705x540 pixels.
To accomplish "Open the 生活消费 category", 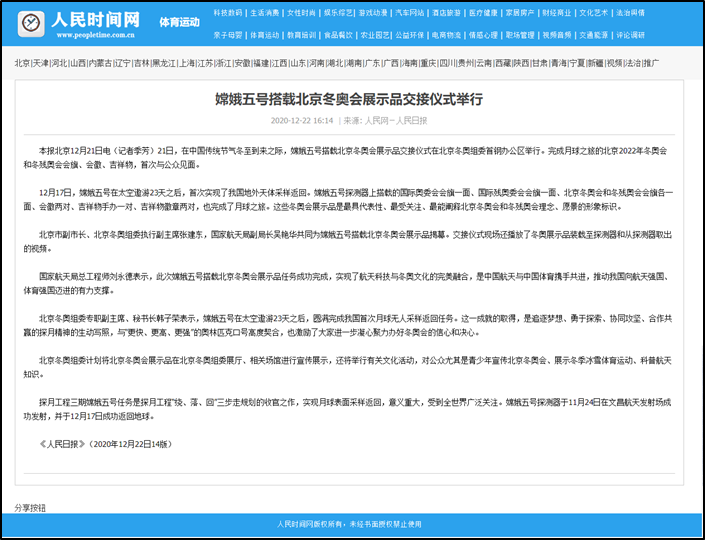I will click(264, 13).
